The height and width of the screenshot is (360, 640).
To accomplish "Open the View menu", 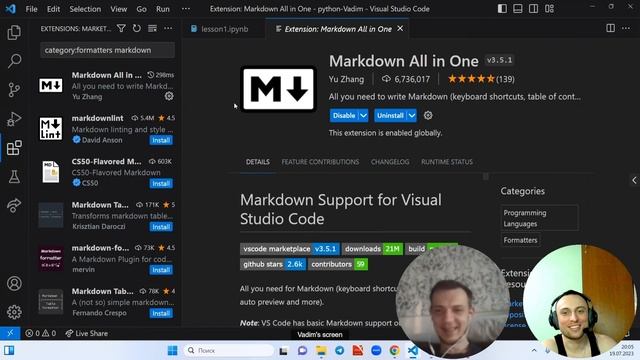I will pos(118,9).
